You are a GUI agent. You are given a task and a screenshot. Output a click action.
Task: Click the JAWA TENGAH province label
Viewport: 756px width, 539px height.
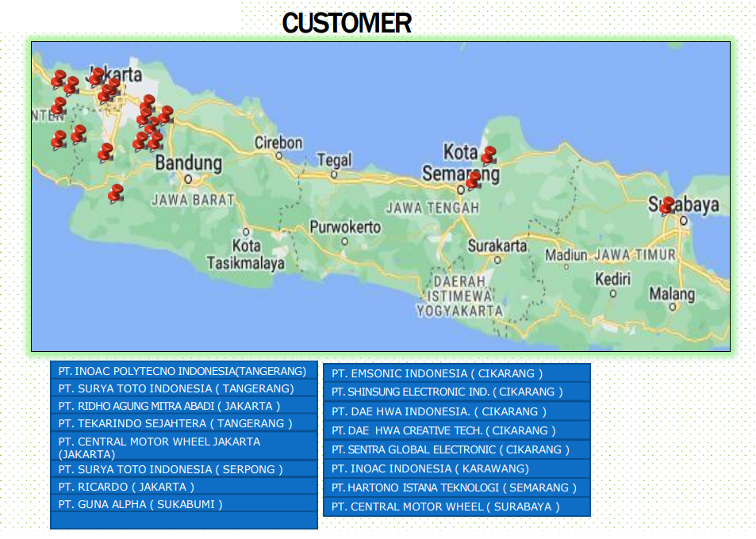coord(432,208)
